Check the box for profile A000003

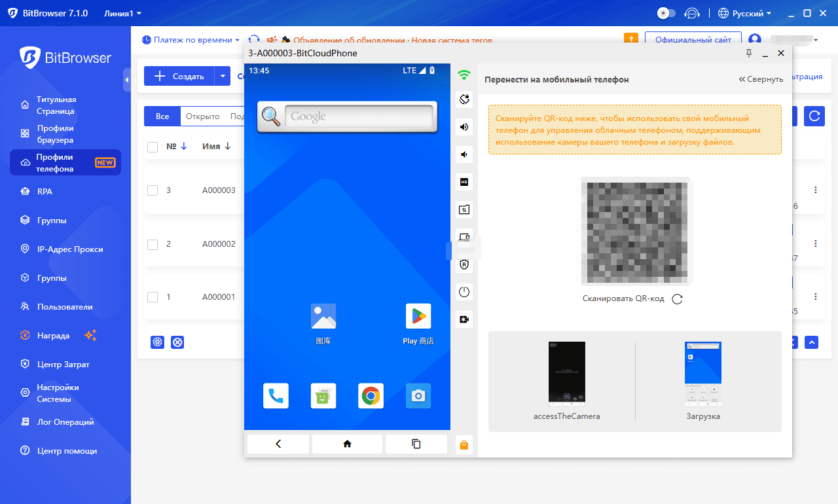pyautogui.click(x=153, y=190)
